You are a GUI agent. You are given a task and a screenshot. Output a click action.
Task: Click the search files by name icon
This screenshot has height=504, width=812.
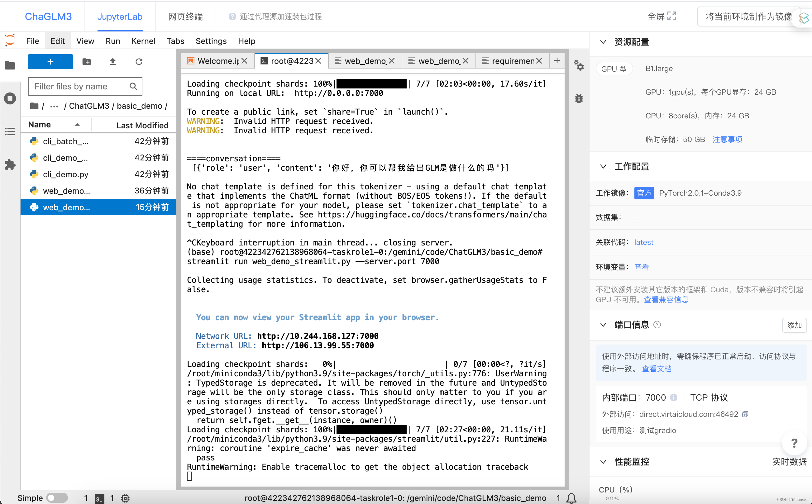133,86
